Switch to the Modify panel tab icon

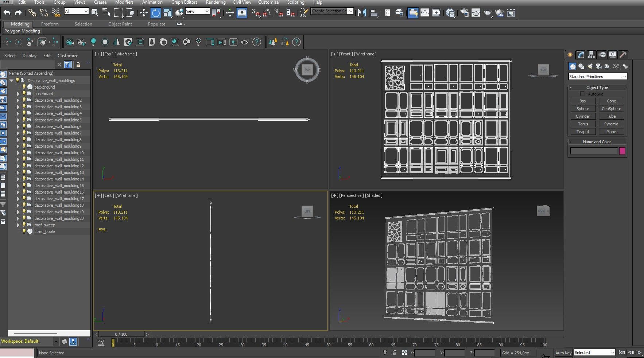coord(581,55)
